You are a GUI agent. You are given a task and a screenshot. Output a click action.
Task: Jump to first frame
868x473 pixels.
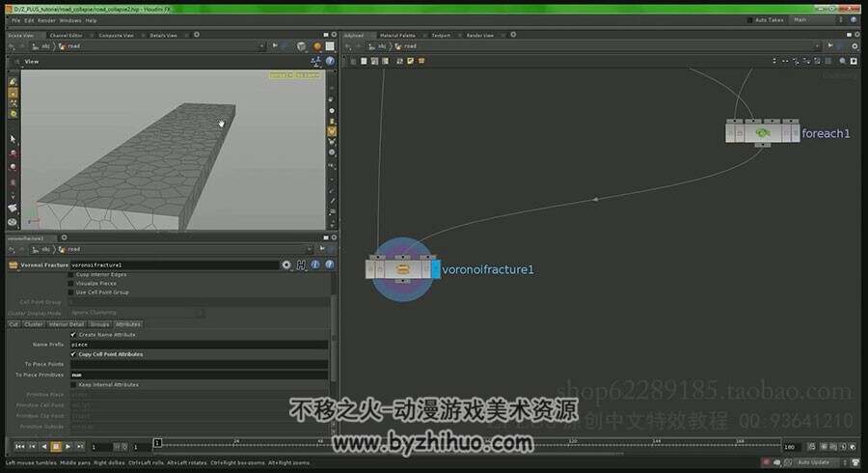click(19, 446)
